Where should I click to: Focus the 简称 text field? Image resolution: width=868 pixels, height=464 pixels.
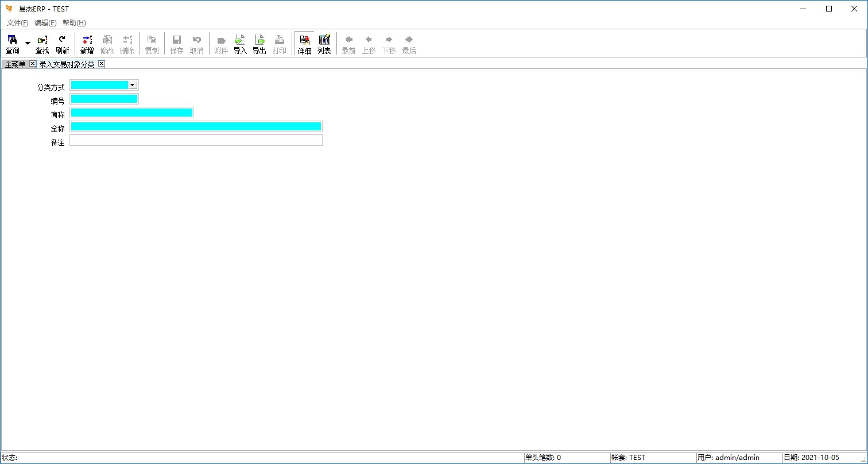click(x=131, y=113)
